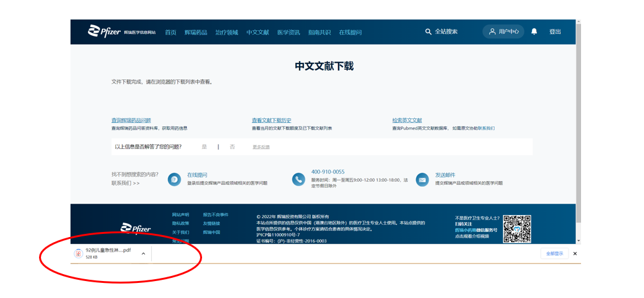Open 辉瑞中国 in the footer

pos(212,232)
